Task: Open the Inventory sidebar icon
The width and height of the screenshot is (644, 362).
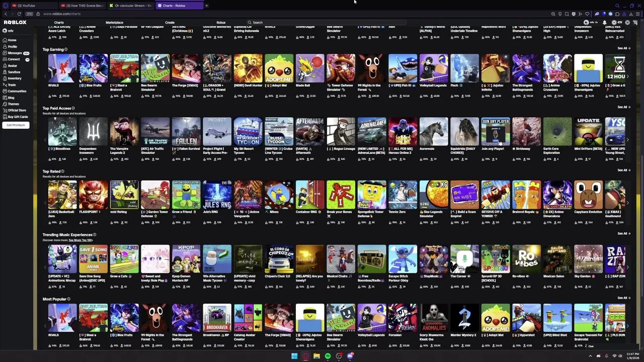Action: 5,78
